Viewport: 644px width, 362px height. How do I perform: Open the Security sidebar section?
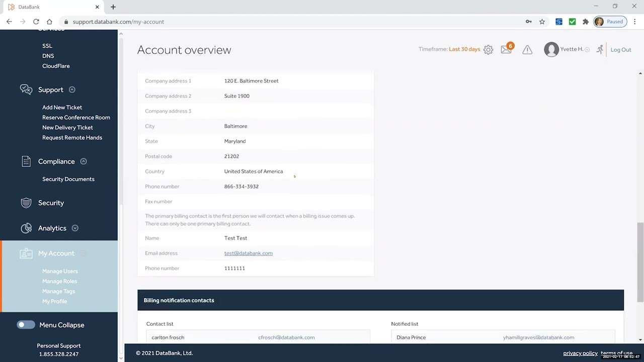click(x=51, y=203)
